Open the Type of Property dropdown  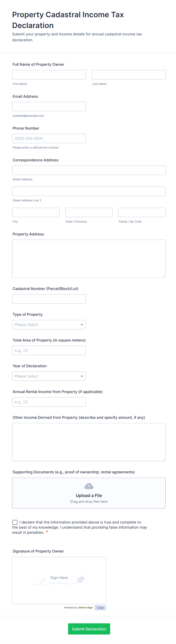[x=49, y=324]
